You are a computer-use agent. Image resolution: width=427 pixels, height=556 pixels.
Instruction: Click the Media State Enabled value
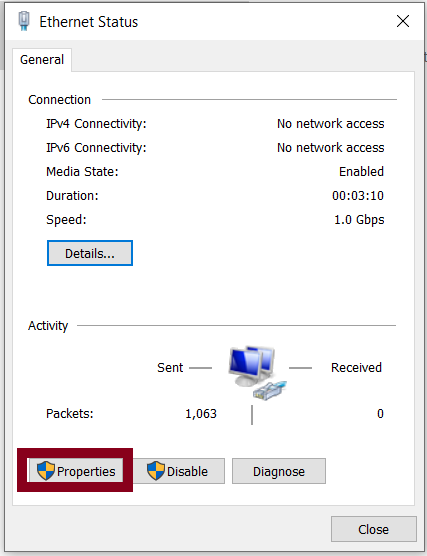pyautogui.click(x=361, y=172)
